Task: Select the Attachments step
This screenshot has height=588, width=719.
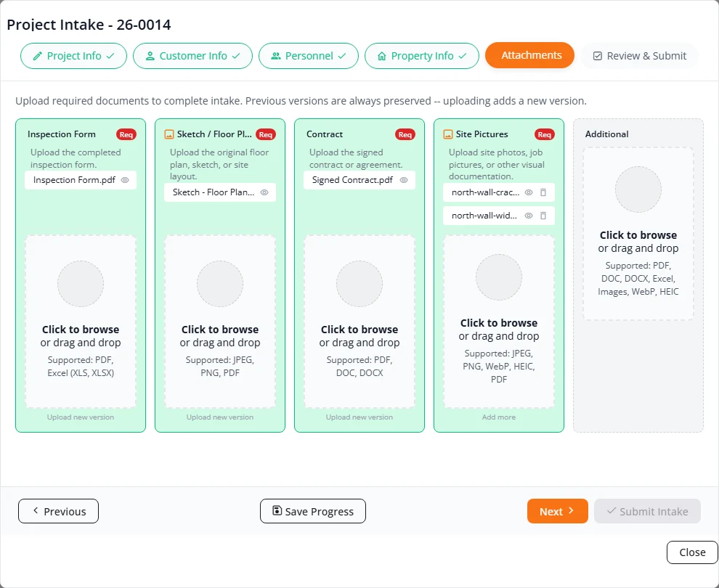Action: tap(529, 55)
